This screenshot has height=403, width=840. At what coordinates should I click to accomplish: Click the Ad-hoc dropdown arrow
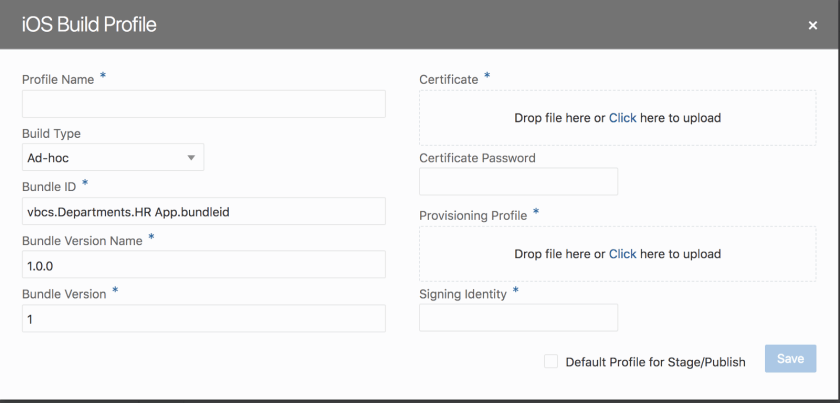click(190, 157)
